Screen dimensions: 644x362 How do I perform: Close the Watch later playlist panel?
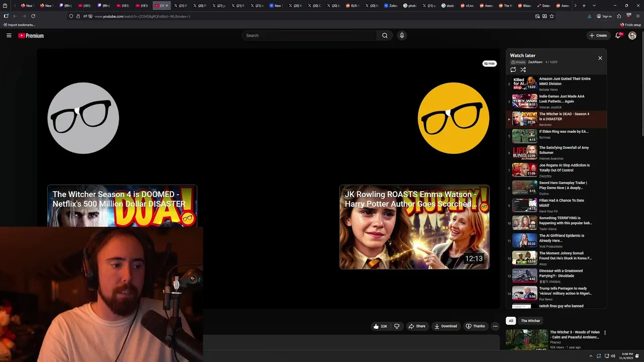[600, 58]
